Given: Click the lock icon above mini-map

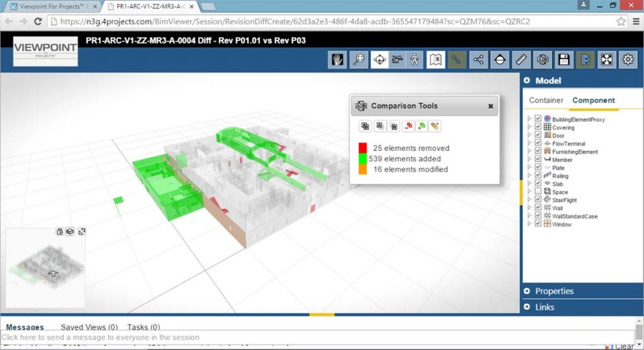Looking at the screenshot, I should [60, 232].
